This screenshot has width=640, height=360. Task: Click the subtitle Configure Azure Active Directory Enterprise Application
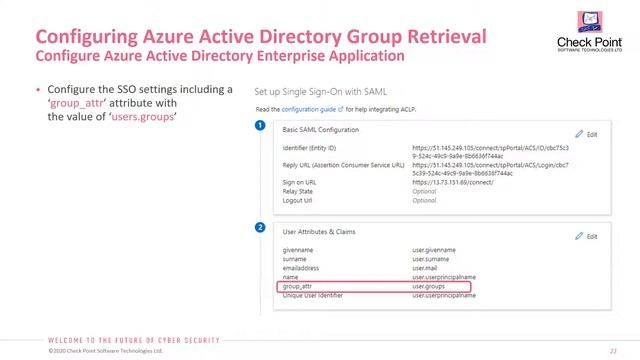[220, 56]
